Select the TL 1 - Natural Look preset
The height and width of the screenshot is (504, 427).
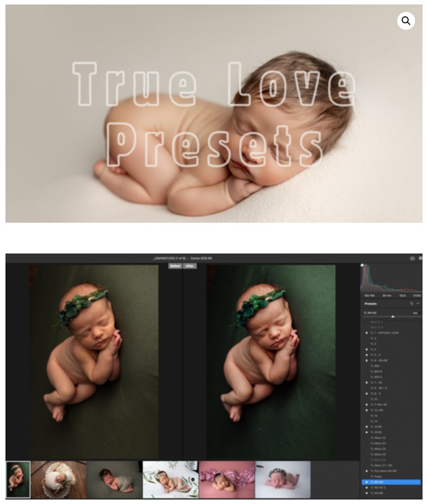(x=384, y=333)
